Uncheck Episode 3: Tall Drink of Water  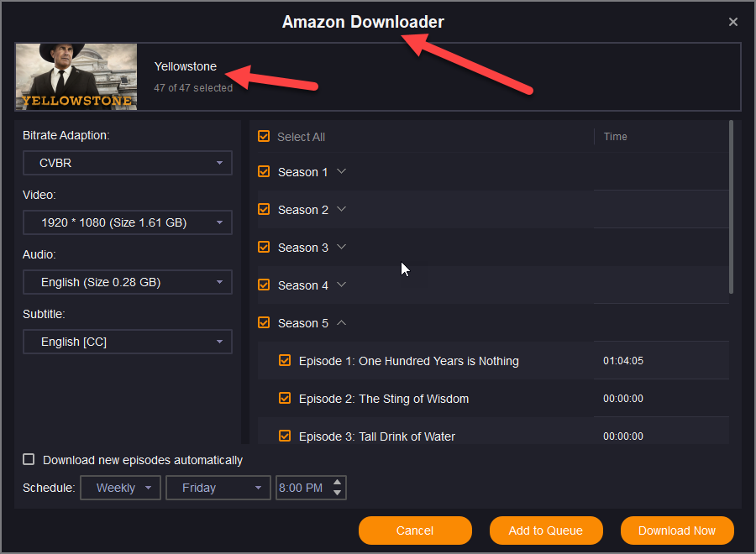coord(285,436)
